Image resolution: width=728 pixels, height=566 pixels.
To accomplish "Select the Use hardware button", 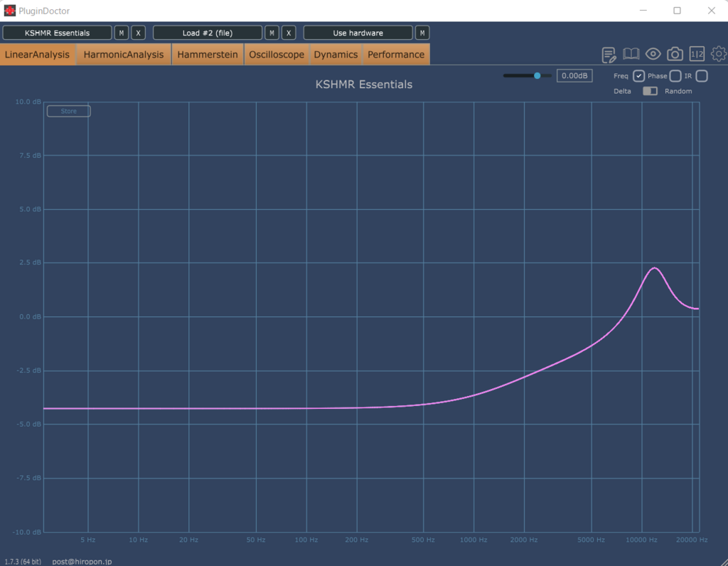I will click(x=358, y=33).
